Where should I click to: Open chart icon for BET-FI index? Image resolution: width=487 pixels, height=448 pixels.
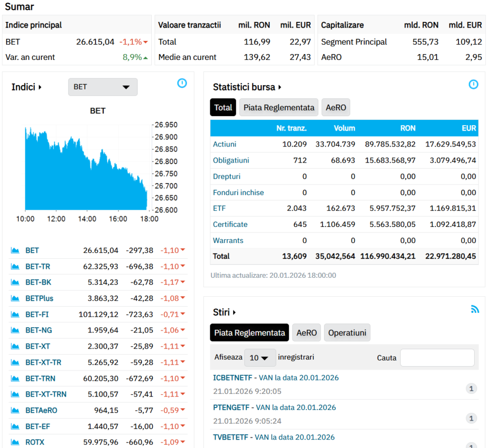point(15,314)
